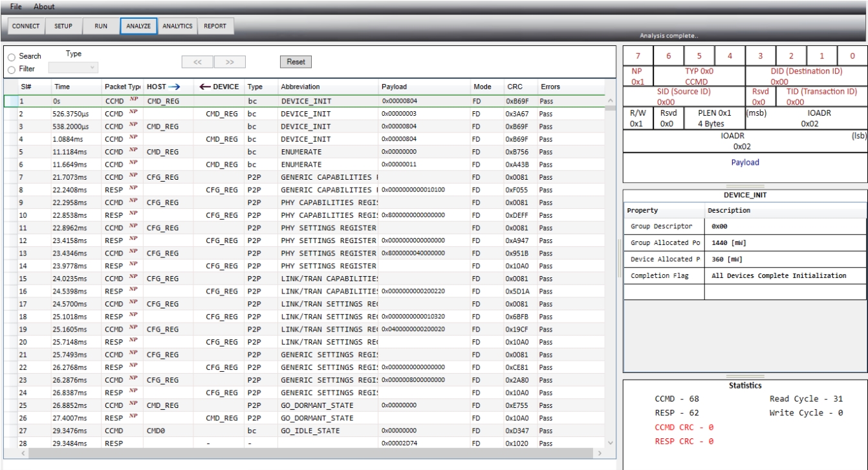
Task: Click CRC value 0x6BFB
Action: 517,316
